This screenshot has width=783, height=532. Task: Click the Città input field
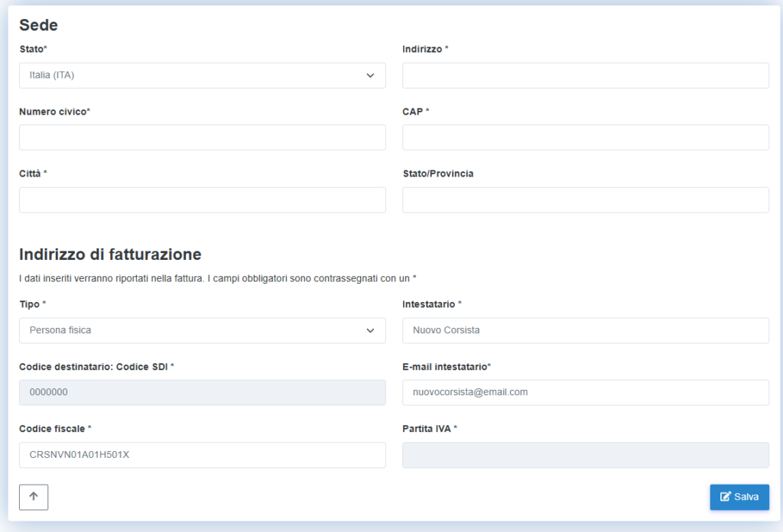pos(202,200)
